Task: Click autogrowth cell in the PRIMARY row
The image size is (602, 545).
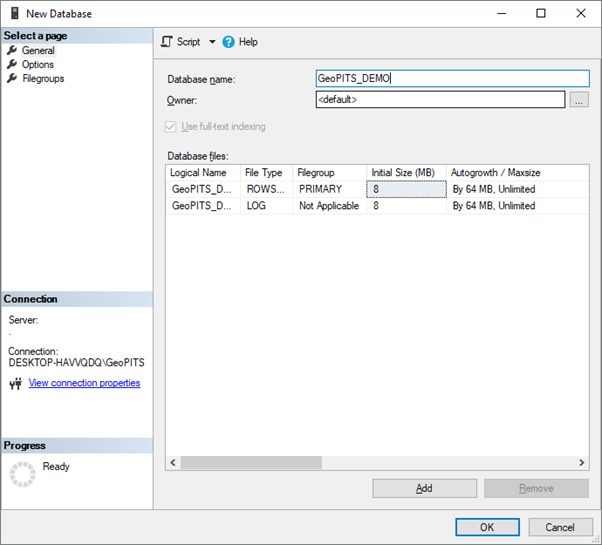Action: click(518, 189)
